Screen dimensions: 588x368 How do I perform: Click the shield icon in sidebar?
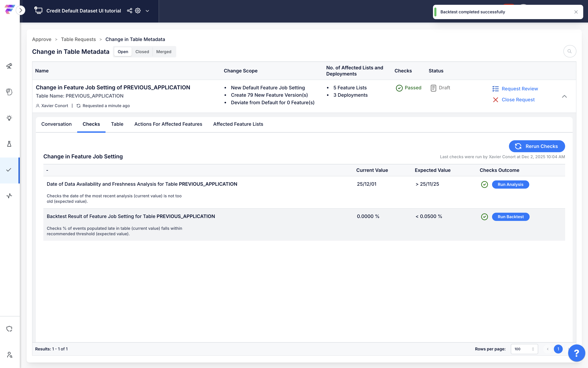pyautogui.click(x=9, y=329)
